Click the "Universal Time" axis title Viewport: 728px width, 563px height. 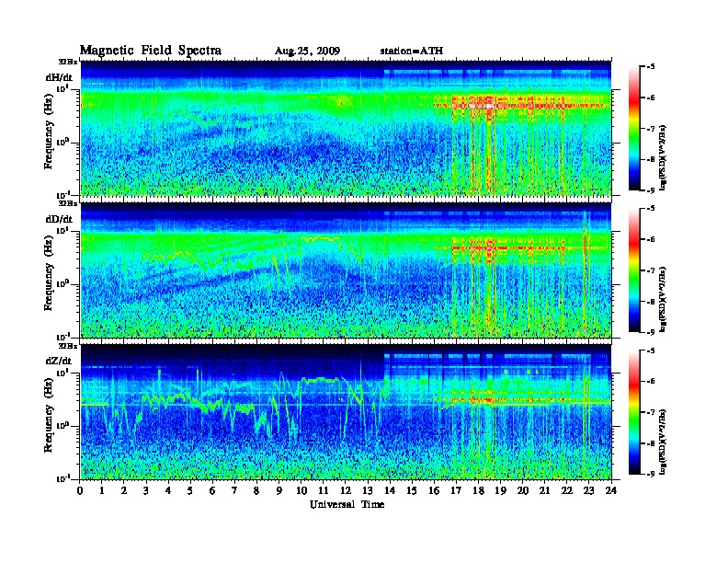[x=347, y=504]
